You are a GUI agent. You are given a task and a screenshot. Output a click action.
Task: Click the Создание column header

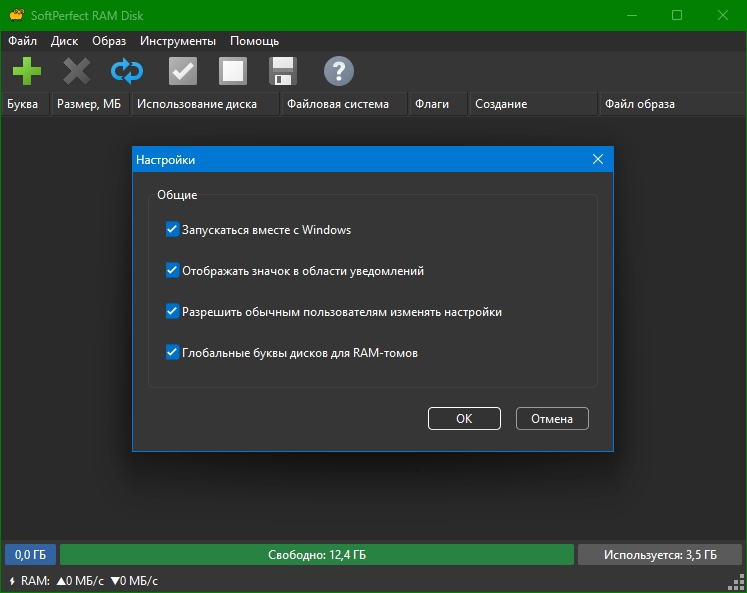coord(533,104)
